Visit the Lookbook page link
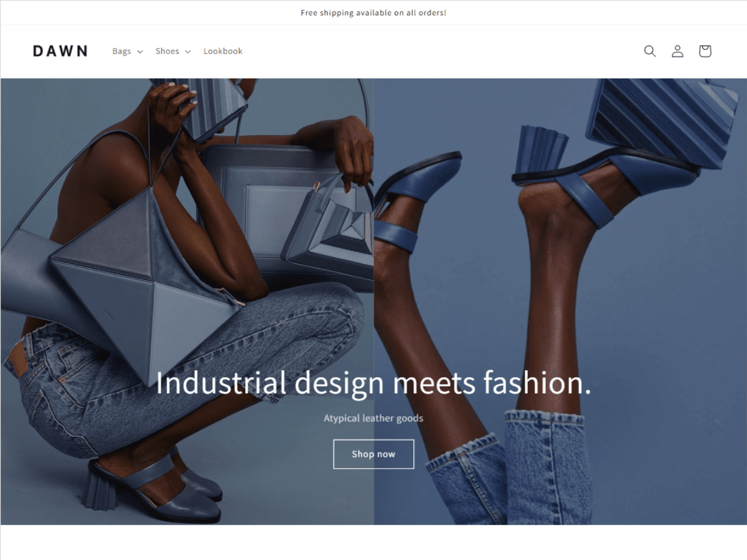747x560 pixels. click(x=223, y=51)
